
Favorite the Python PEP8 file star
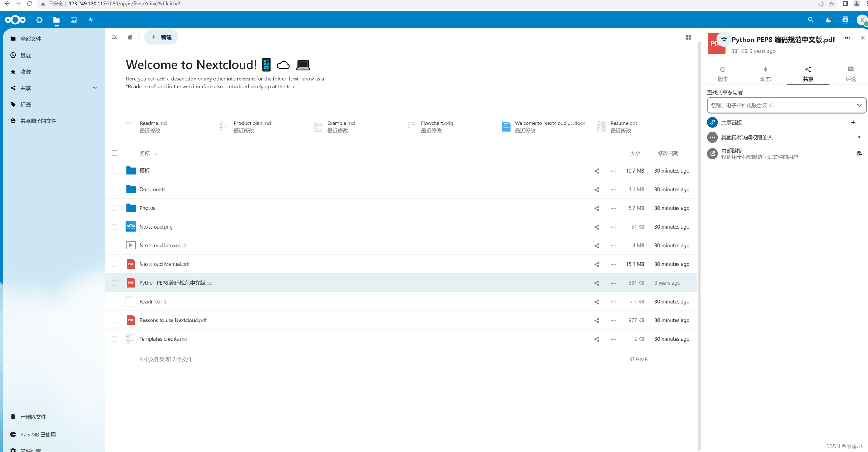[724, 39]
